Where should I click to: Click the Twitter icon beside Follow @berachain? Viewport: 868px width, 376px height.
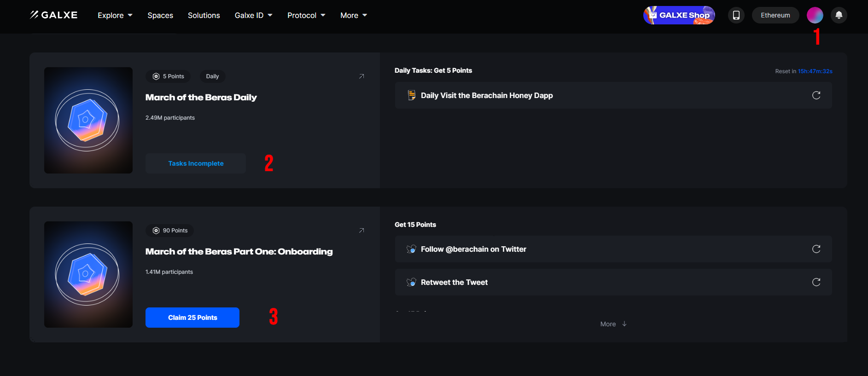click(x=412, y=249)
